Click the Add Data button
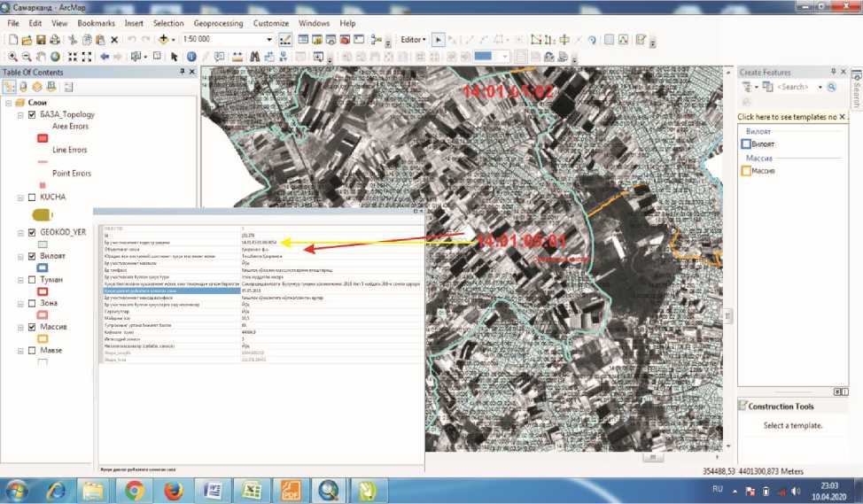 [x=165, y=40]
